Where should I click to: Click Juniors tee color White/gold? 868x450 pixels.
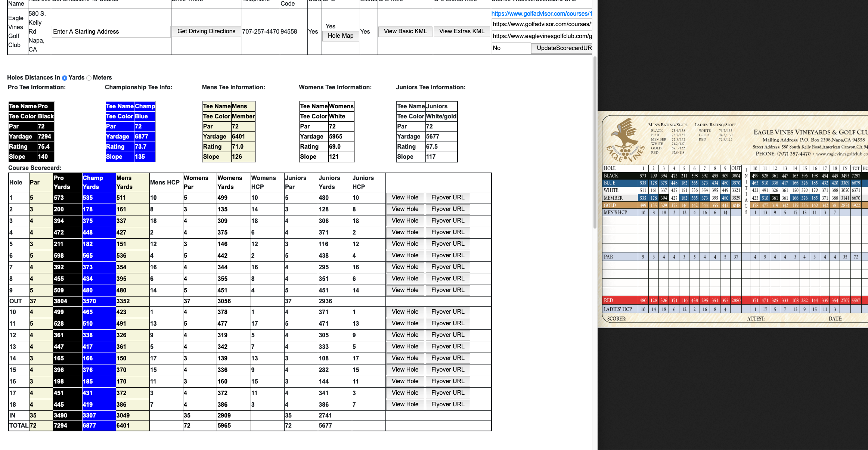[x=441, y=117]
